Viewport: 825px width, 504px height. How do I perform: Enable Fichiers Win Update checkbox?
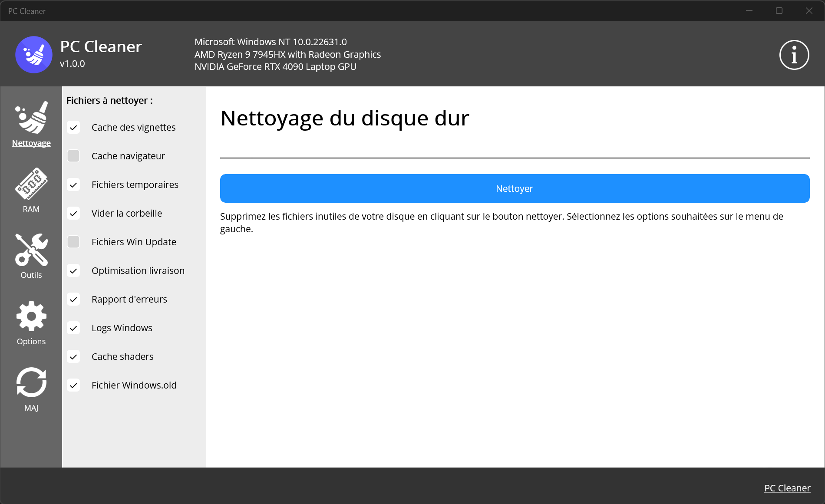73,242
